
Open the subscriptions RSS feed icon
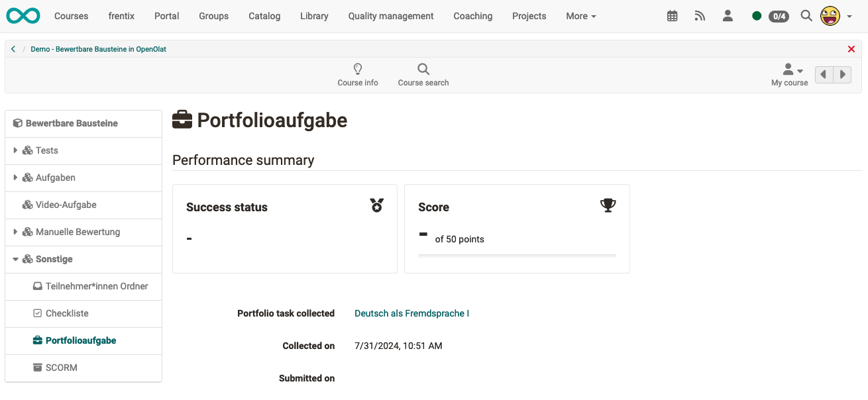tap(700, 15)
